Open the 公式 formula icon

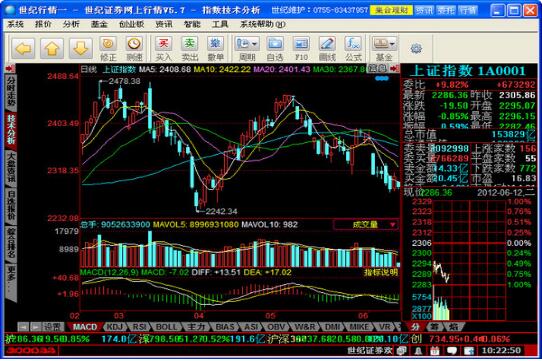(353, 49)
